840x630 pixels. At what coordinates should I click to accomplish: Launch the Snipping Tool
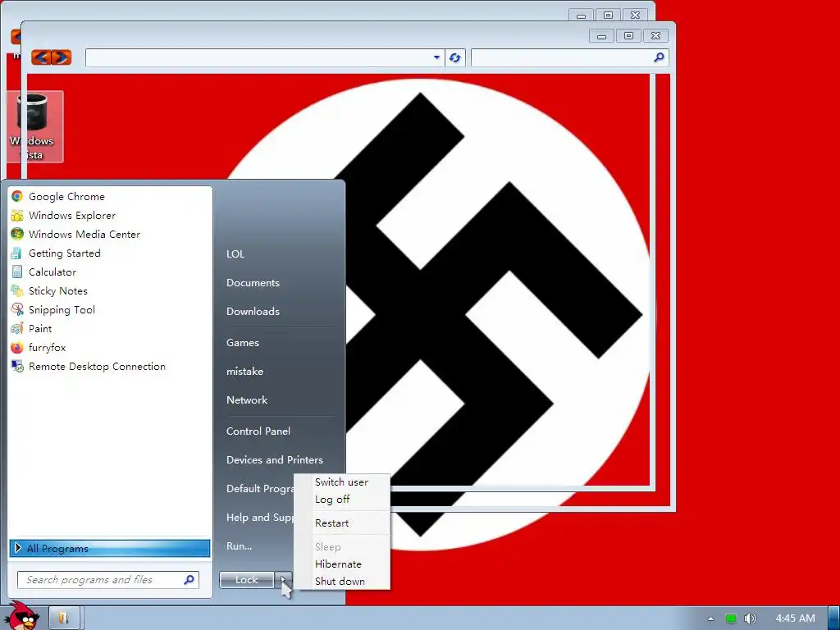[62, 309]
